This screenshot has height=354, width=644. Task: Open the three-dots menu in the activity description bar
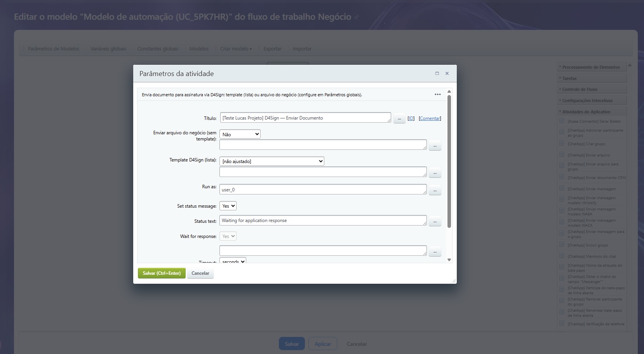438,94
